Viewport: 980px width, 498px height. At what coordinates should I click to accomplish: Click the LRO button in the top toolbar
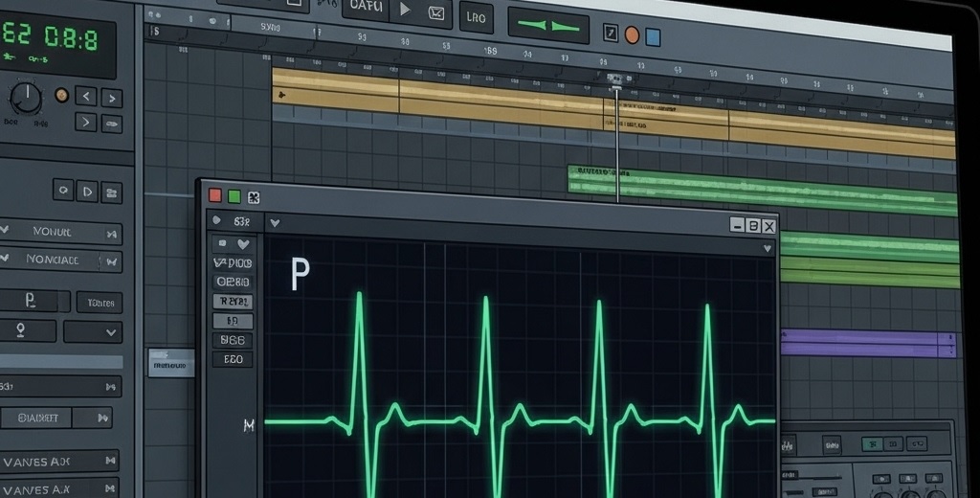(474, 16)
